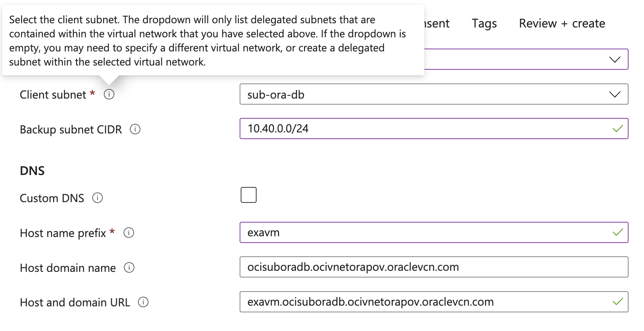Click the green checkmark in Backup subnet CIDR field

tap(618, 129)
